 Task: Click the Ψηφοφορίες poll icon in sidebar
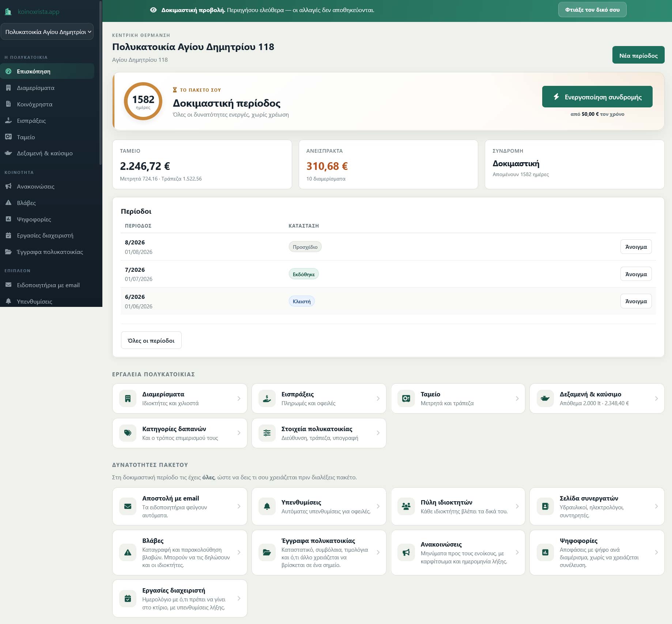point(8,219)
